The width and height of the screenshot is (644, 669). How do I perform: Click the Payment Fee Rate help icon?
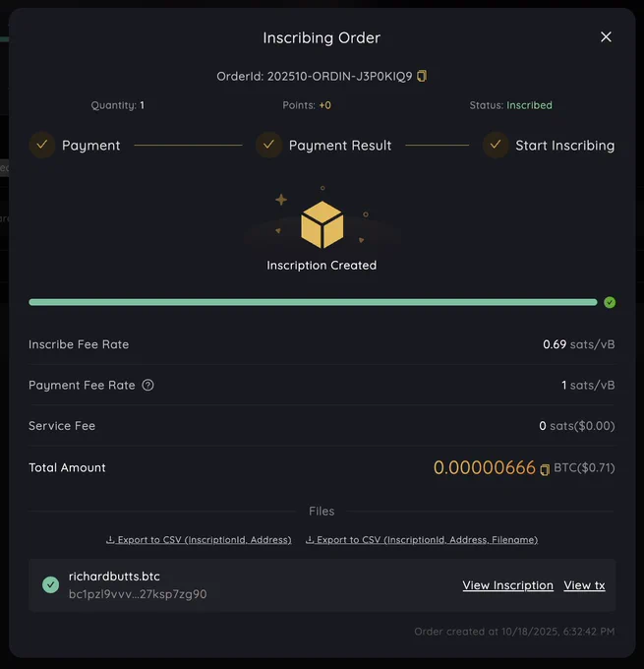[x=147, y=386]
